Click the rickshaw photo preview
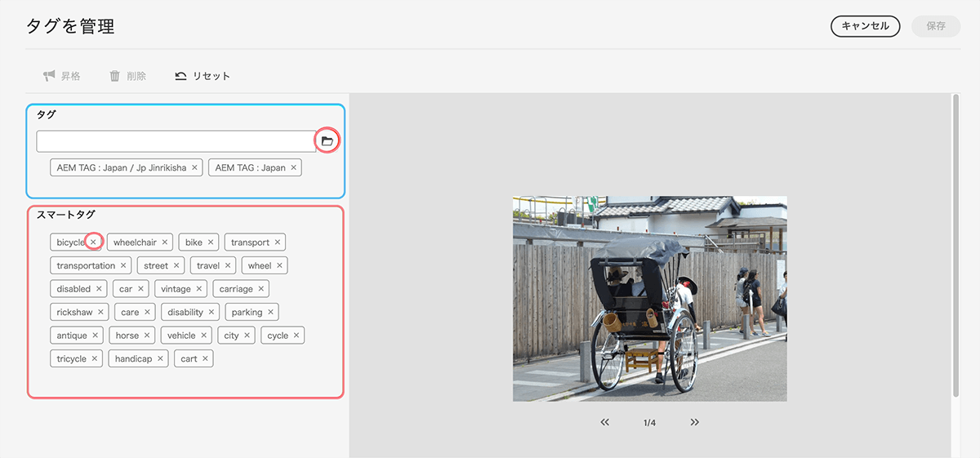Image resolution: width=980 pixels, height=458 pixels. click(650, 299)
